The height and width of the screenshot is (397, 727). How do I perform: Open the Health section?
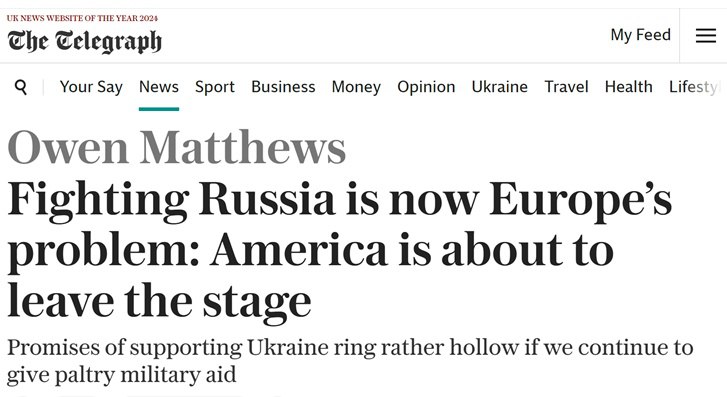pos(628,87)
